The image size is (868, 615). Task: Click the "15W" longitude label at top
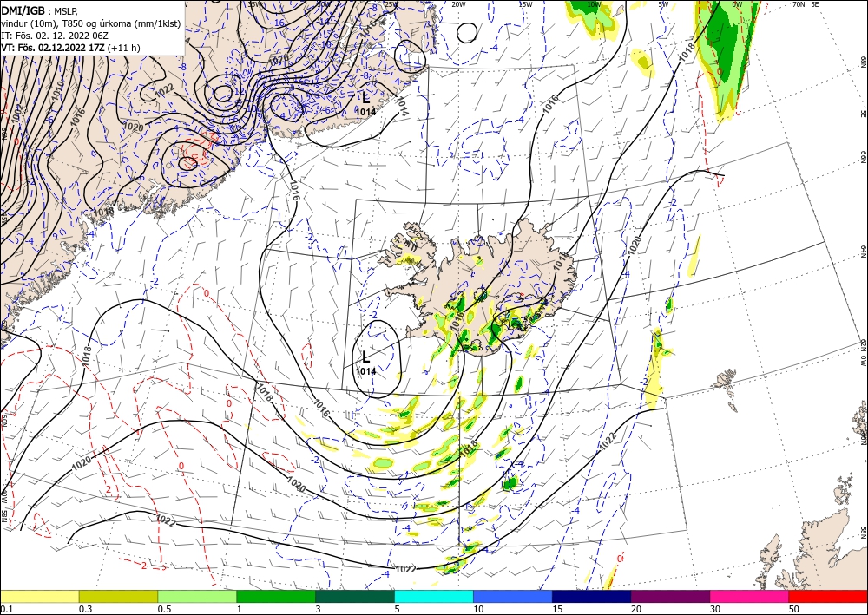pyautogui.click(x=525, y=4)
